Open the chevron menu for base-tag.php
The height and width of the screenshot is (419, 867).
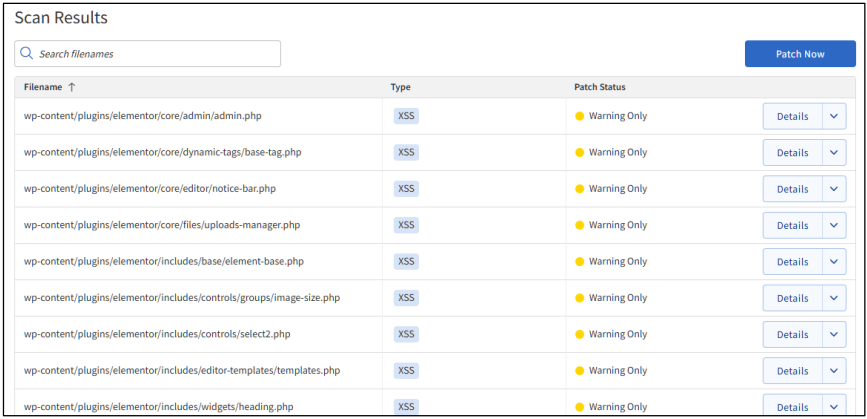click(834, 152)
